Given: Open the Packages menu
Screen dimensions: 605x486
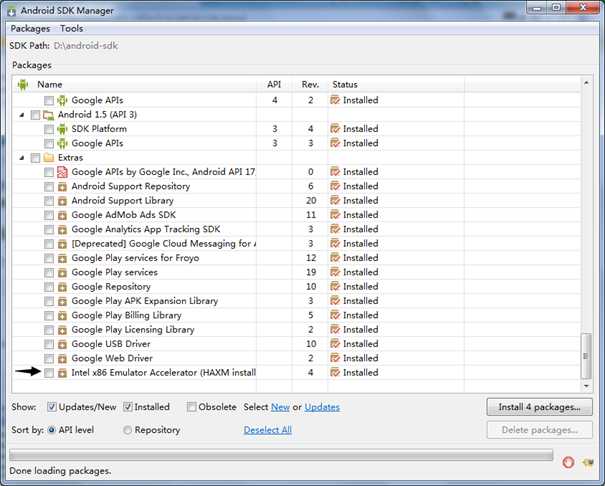Looking at the screenshot, I should (x=30, y=29).
